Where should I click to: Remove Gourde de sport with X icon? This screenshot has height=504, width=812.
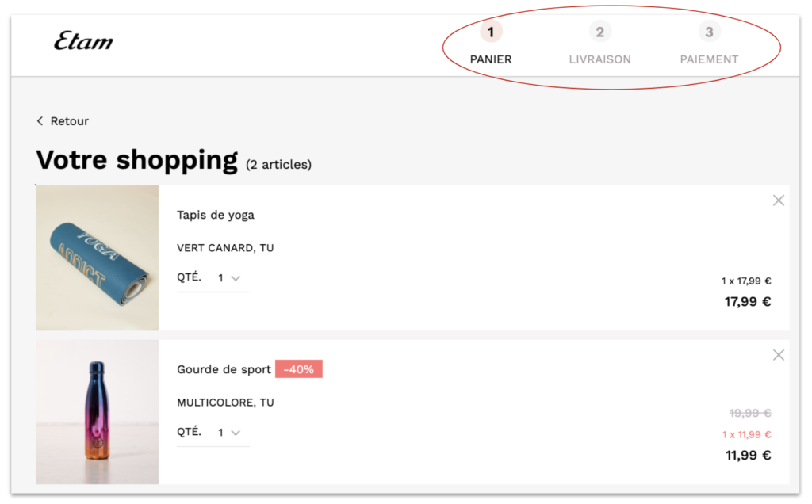point(778,355)
